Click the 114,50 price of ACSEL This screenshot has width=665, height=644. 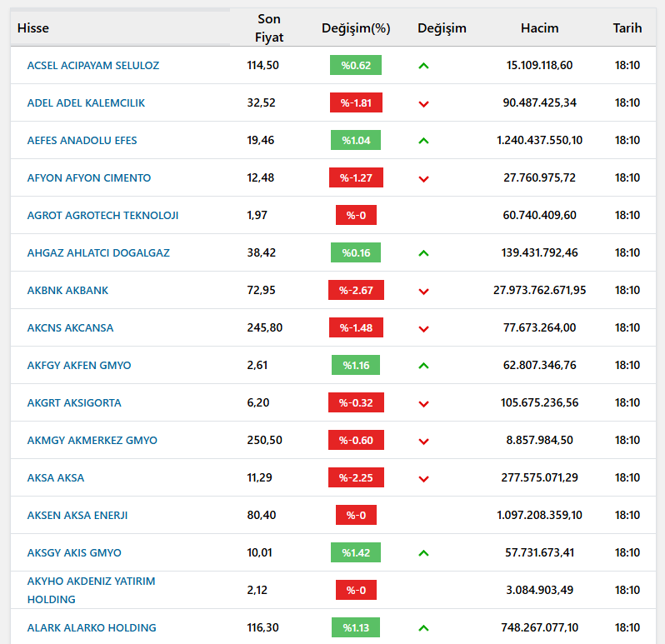tap(263, 65)
